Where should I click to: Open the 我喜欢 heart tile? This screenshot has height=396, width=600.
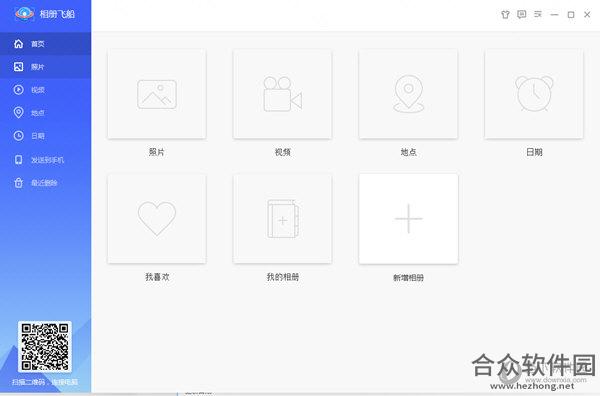[x=157, y=219]
